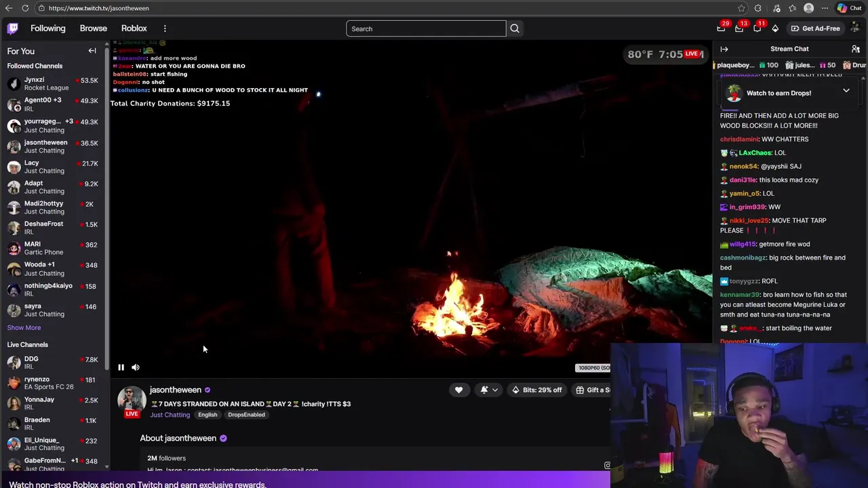The image size is (868, 488).
Task: Click LAxChaos username in chat
Action: [x=755, y=152]
